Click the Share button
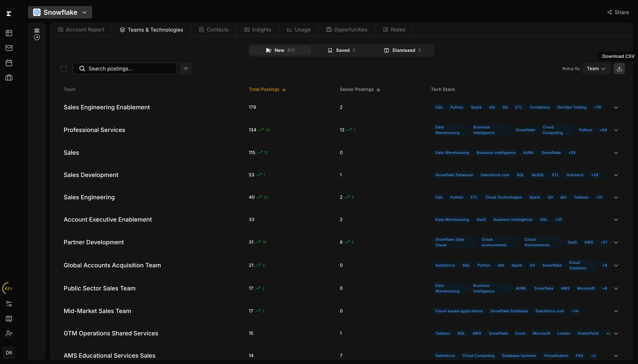Viewport: 638px width, 364px height. tap(618, 12)
